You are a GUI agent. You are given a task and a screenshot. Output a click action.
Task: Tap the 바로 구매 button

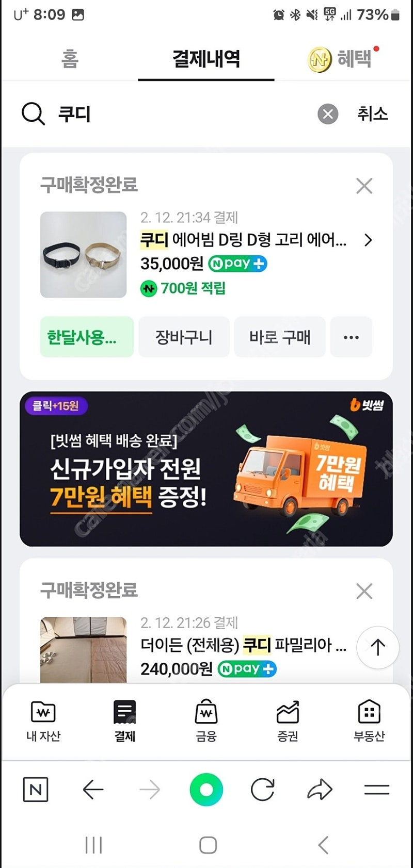pyautogui.click(x=280, y=337)
